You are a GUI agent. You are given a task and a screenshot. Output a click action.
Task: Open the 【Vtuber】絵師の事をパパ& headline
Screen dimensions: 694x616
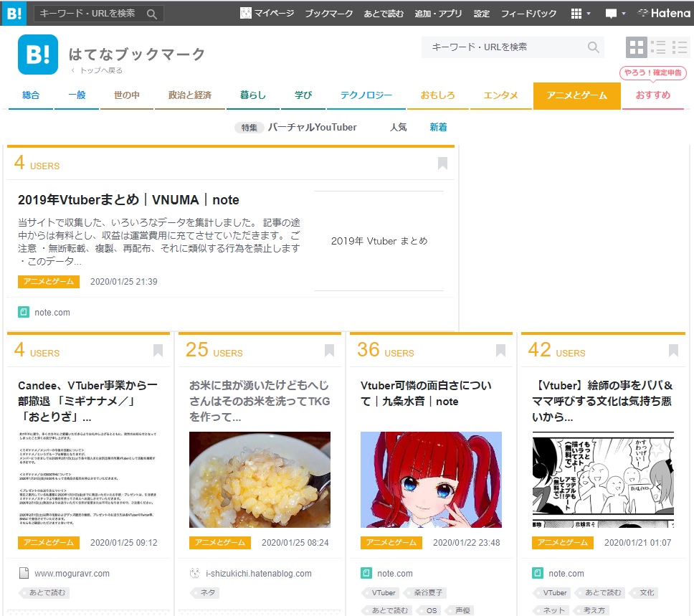[602, 401]
